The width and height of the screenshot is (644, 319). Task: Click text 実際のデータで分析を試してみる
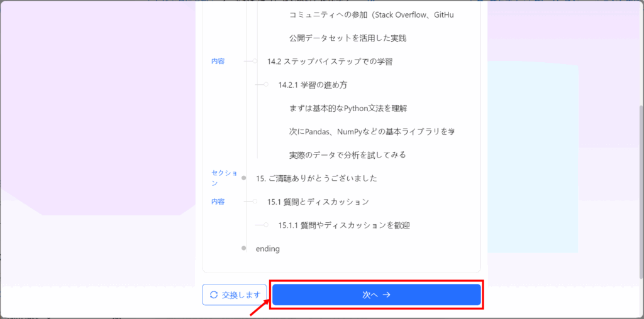tap(347, 155)
